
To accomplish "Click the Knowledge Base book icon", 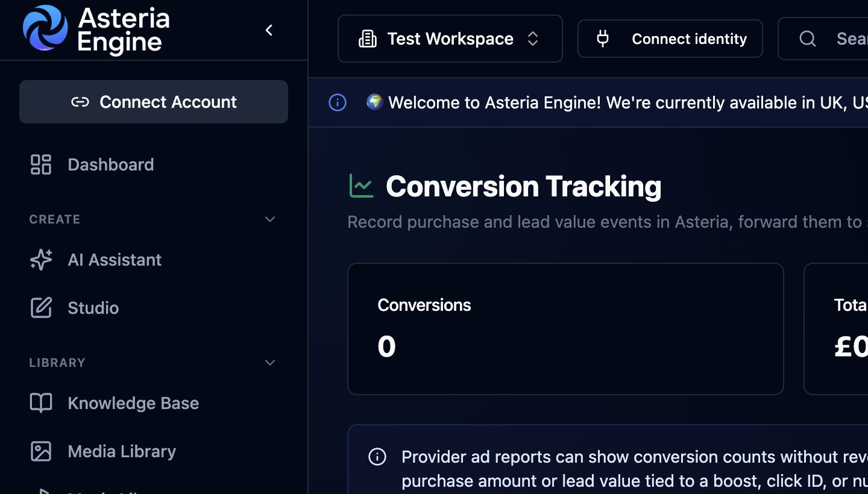I will pos(41,403).
